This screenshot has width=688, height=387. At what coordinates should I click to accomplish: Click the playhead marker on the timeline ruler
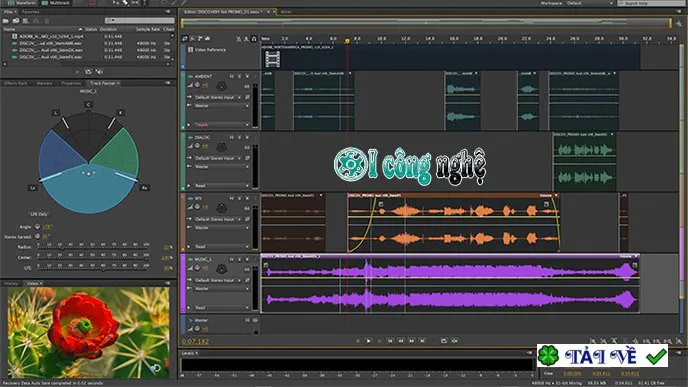pos(347,40)
